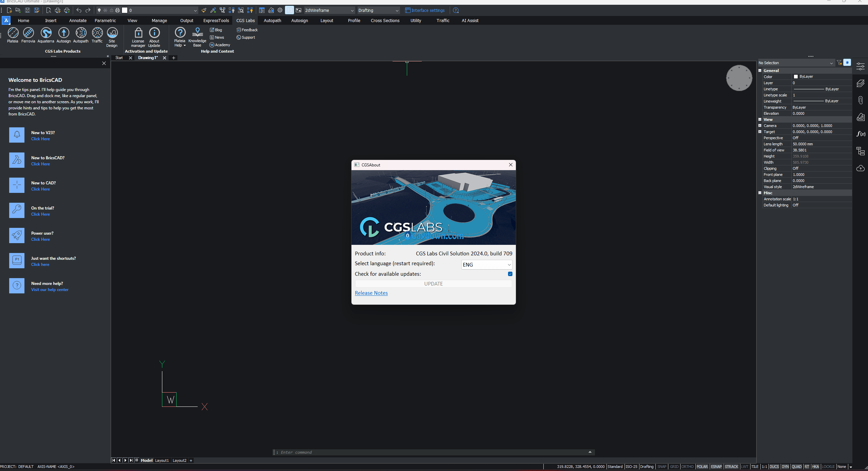Click the Undo arrow
Screen dimensions: 868x471
(79, 10)
